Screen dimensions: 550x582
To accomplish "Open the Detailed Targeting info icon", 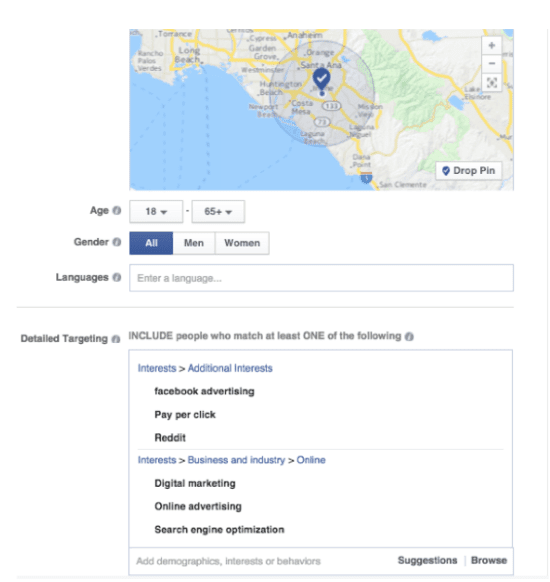I will [x=116, y=339].
